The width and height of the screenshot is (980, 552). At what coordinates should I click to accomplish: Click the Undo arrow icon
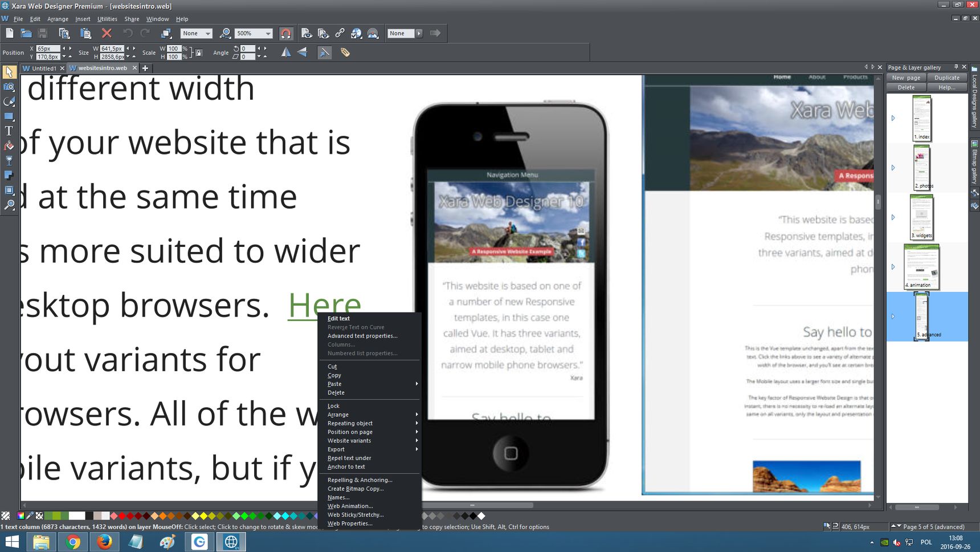(x=128, y=33)
